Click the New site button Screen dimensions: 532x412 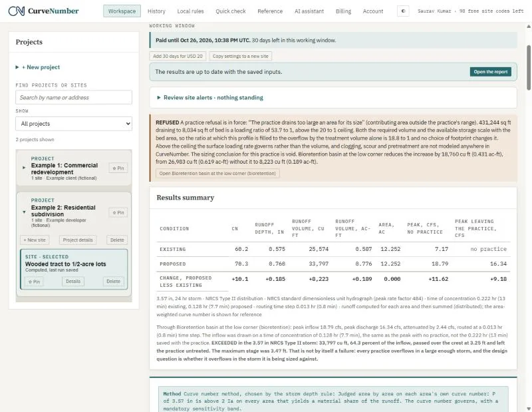pos(35,240)
